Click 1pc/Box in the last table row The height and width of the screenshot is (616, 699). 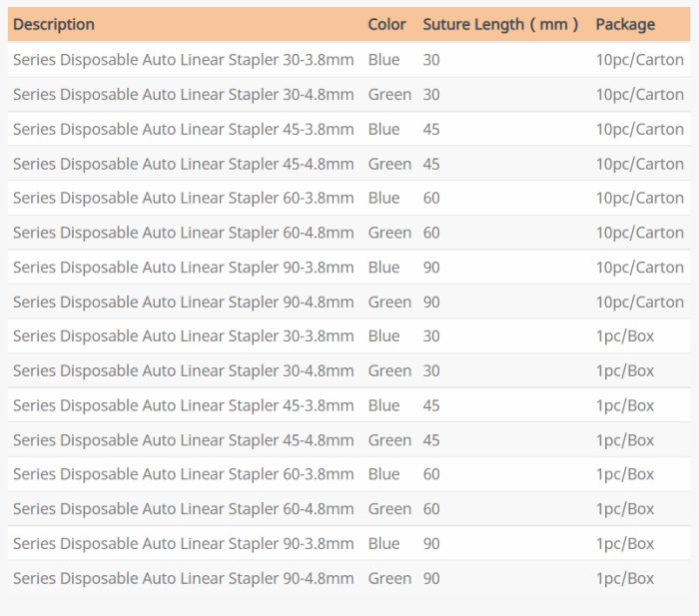[625, 578]
